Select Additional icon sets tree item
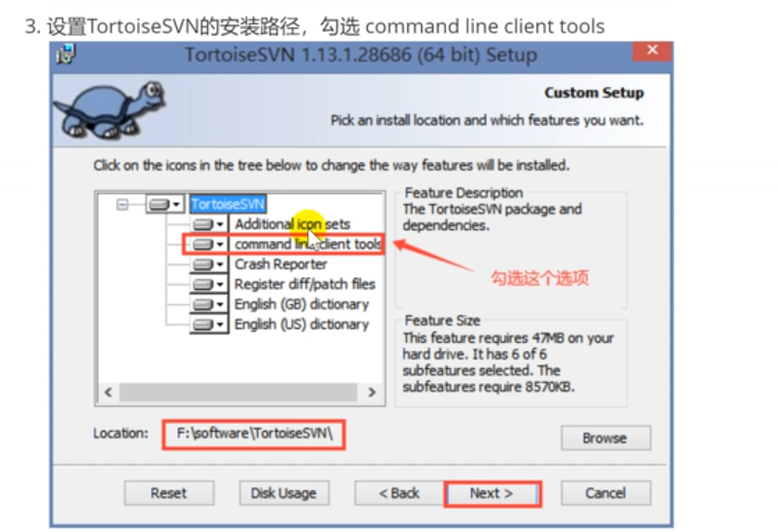Image resolution: width=778 pixels, height=532 pixels. (292, 224)
